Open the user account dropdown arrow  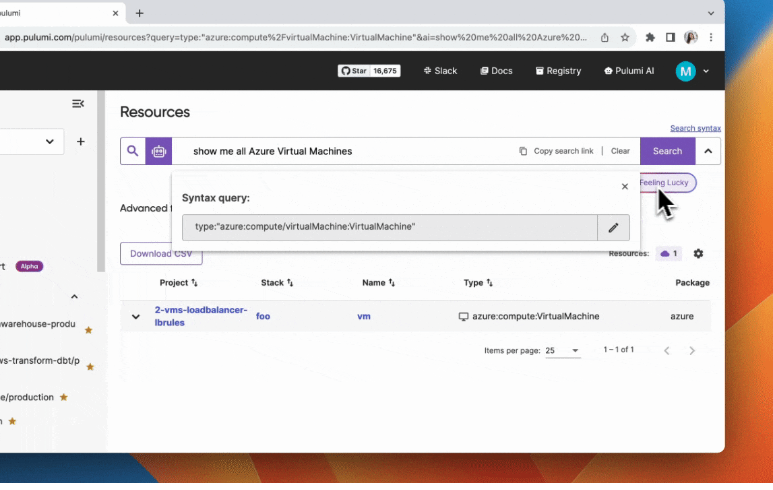coord(706,71)
